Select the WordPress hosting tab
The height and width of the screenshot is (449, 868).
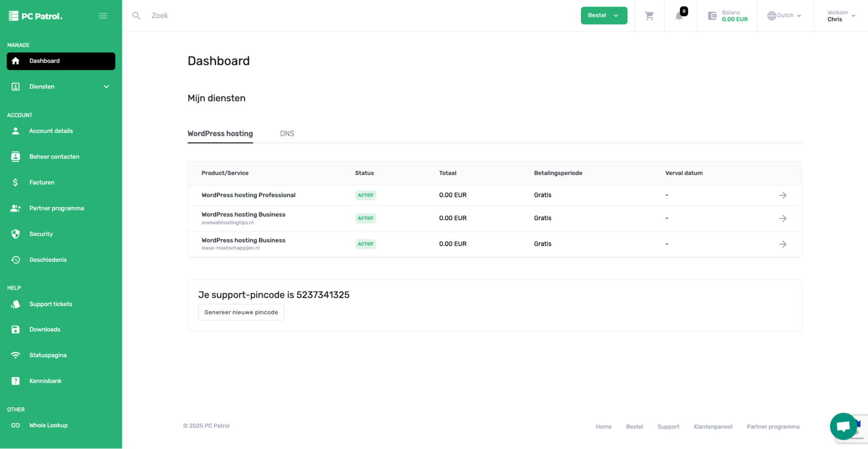220,134
